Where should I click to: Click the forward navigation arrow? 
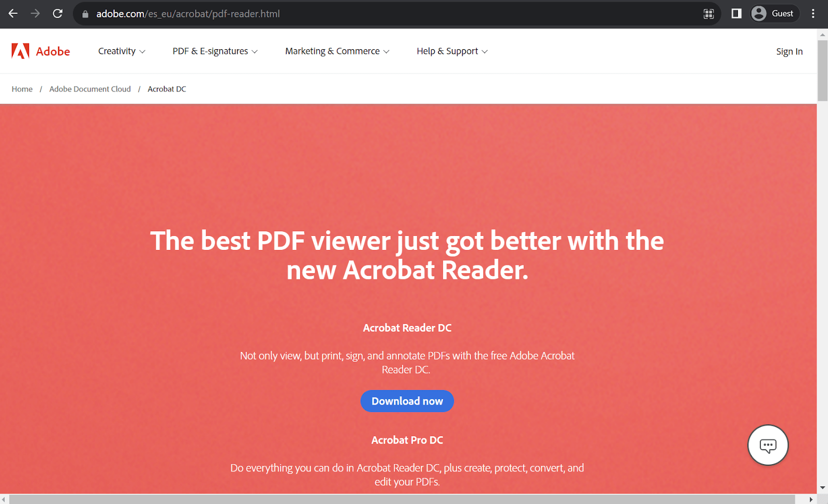35,13
